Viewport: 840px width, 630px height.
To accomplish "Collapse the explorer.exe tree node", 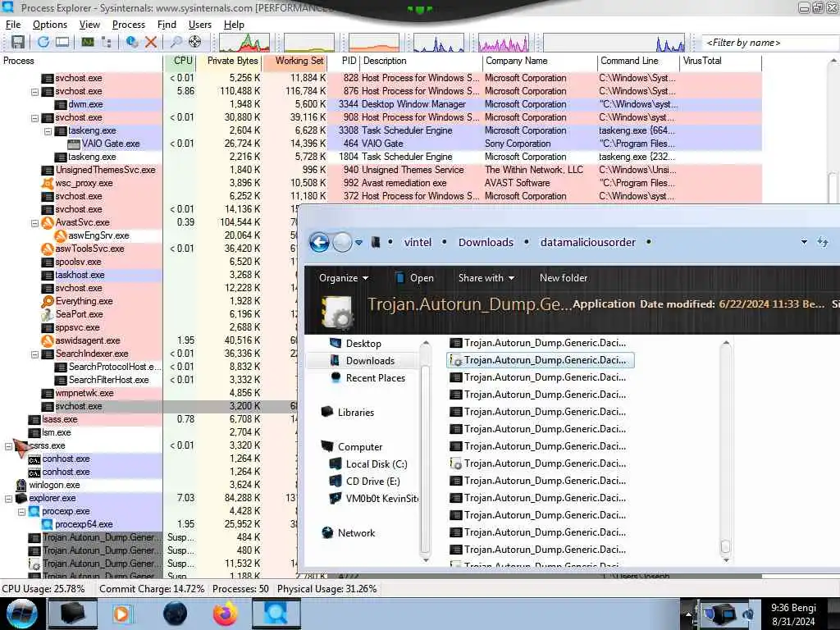I will [x=8, y=499].
